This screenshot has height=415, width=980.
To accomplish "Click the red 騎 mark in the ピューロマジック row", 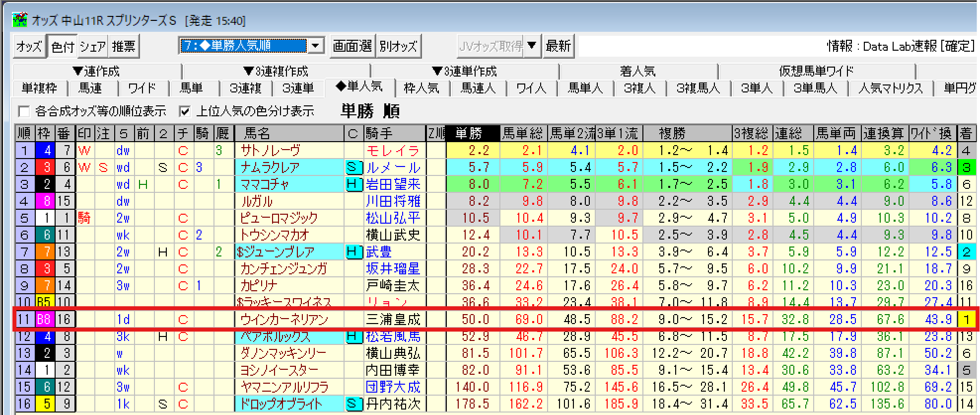I will click(84, 218).
